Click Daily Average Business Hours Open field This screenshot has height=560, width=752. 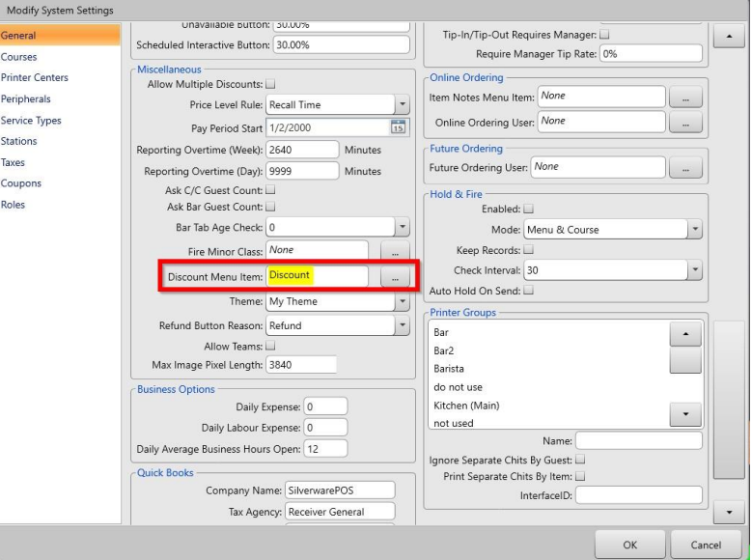pyautogui.click(x=325, y=449)
